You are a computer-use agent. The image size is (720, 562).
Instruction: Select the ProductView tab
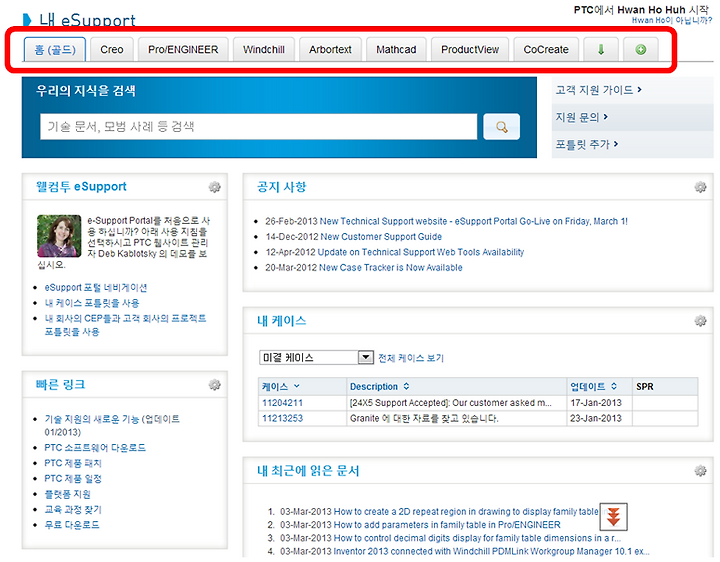tap(470, 49)
